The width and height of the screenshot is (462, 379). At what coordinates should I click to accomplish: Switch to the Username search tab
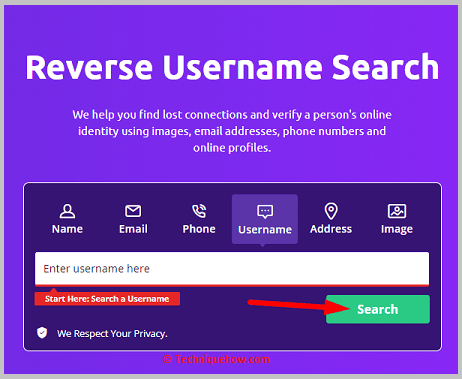(x=265, y=219)
